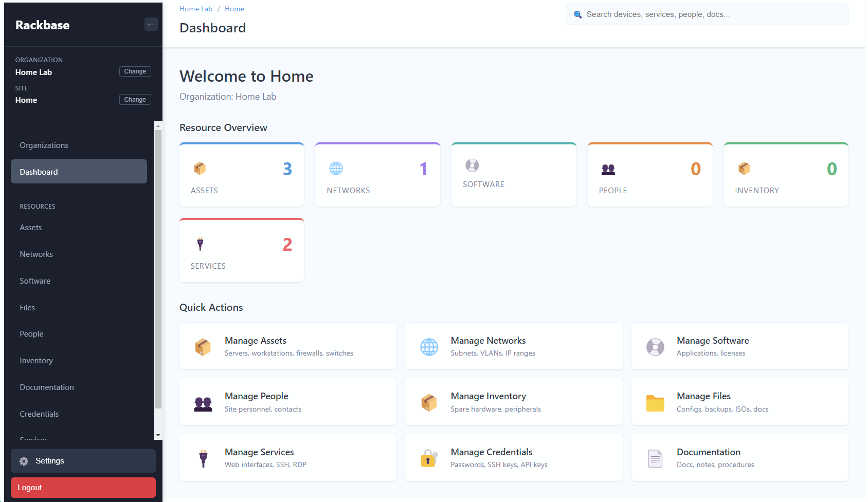Click 'Passwords, SSH keys, API keys' text

click(x=499, y=465)
